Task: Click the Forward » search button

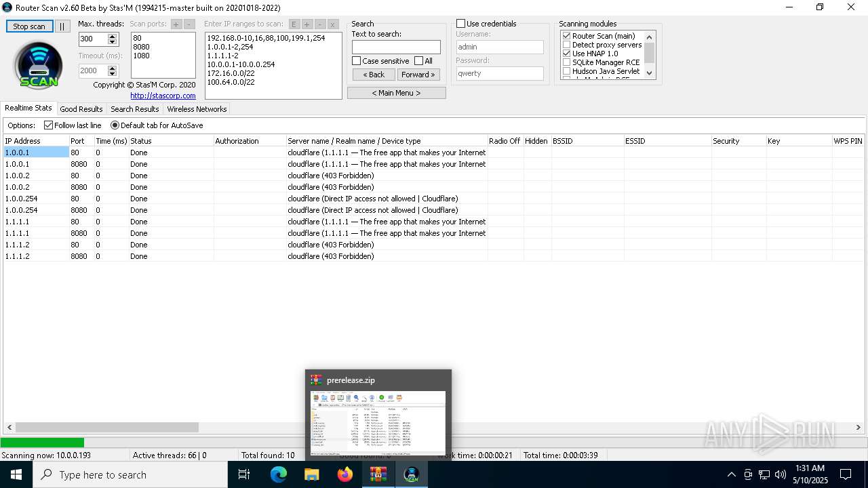Action: click(418, 75)
